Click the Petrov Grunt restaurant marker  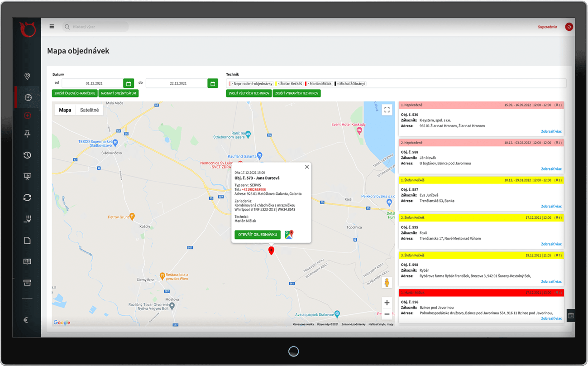132,216
